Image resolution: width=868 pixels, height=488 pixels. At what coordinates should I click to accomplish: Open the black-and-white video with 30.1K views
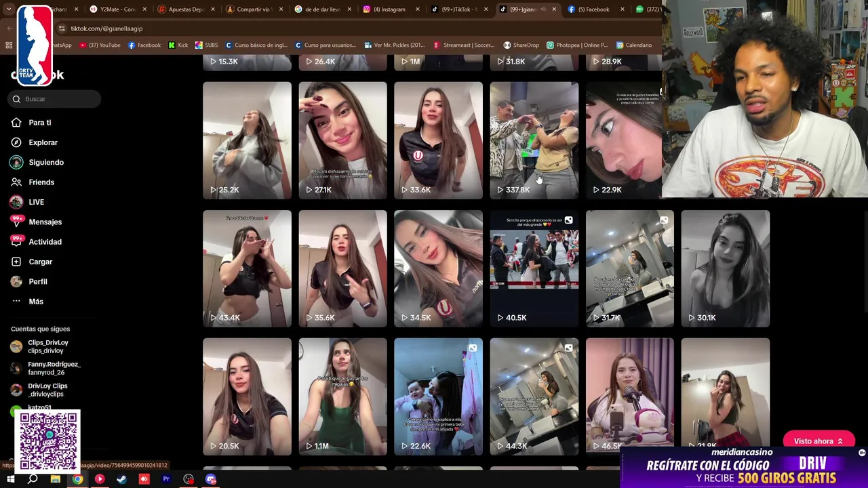point(726,268)
